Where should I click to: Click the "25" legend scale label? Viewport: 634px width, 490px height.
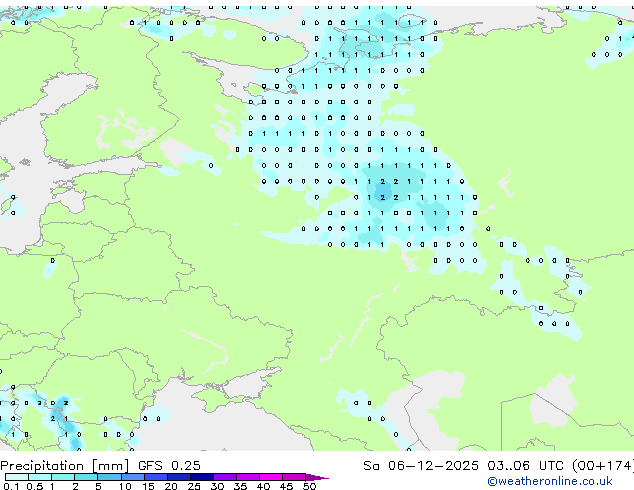pyautogui.click(x=194, y=486)
